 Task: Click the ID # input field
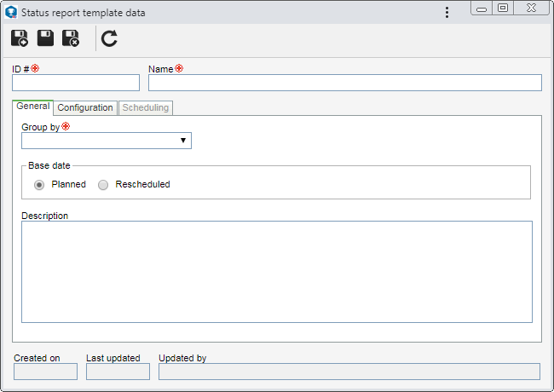tap(76, 83)
